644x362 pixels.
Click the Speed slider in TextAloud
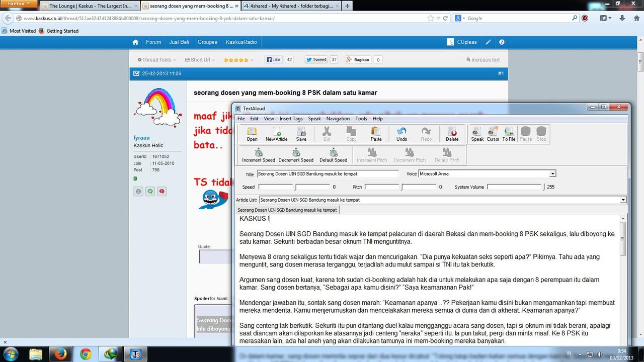click(294, 187)
